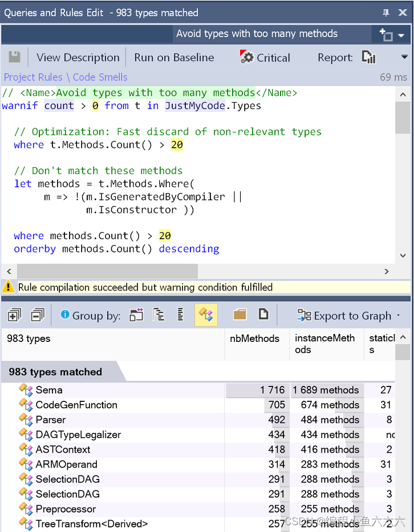Screen dimensions: 414x532
Task: Click the Preprocessor type icon
Action: coord(26,509)
